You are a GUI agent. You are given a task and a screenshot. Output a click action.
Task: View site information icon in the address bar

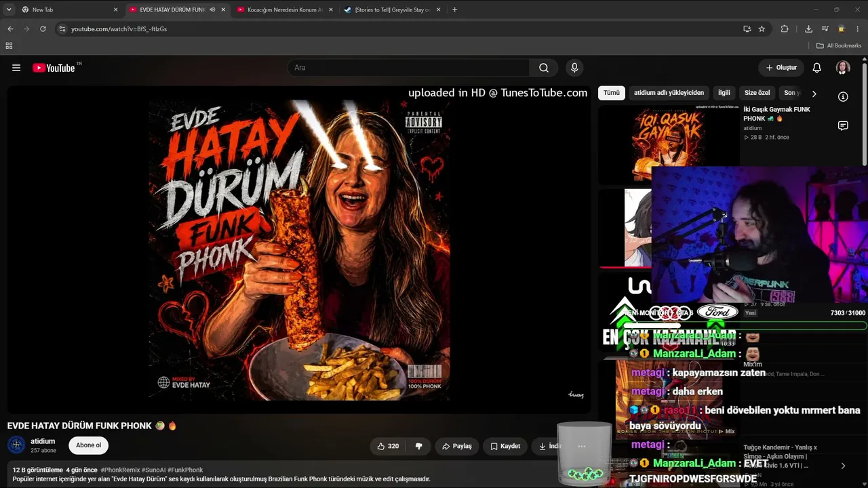tap(62, 29)
